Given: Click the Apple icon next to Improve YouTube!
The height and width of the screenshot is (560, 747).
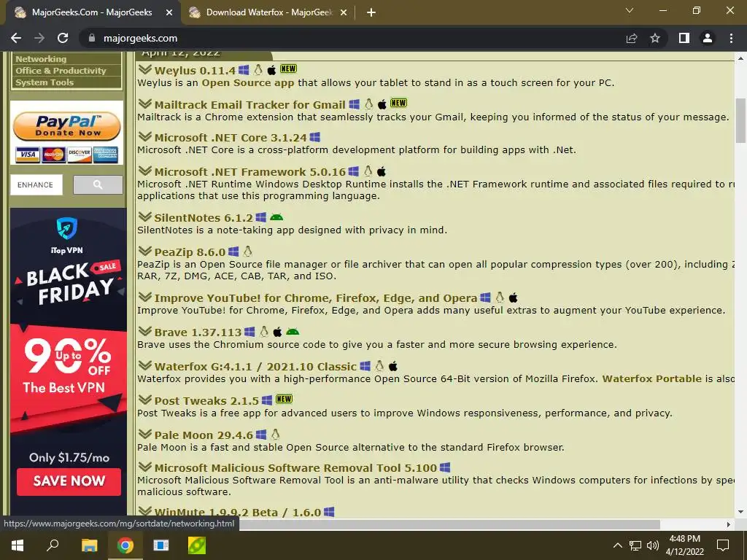Looking at the screenshot, I should coord(513,297).
